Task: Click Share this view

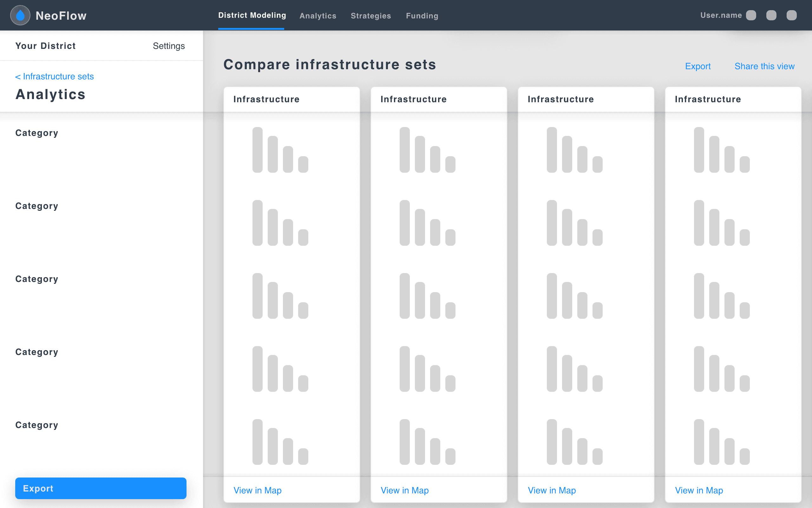Action: (764, 66)
